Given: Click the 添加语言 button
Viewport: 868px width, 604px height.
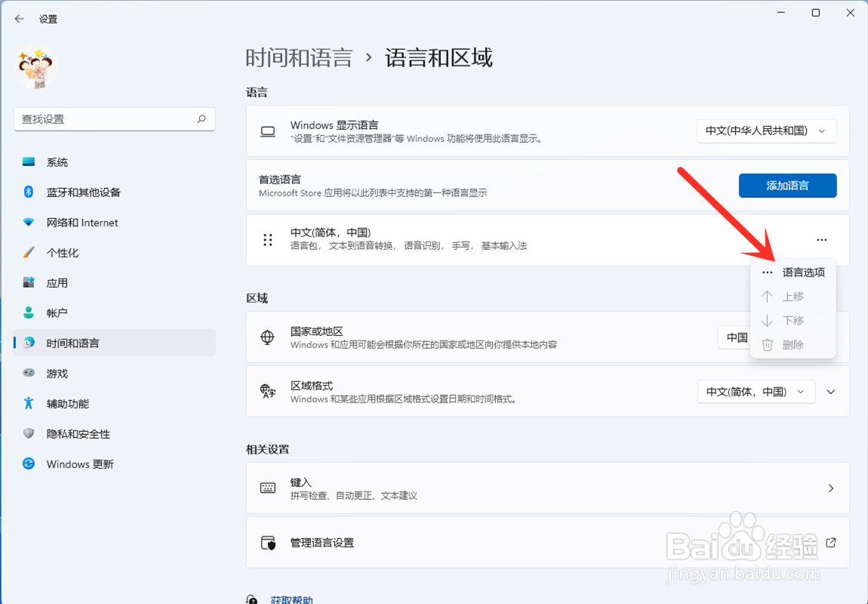Looking at the screenshot, I should (x=787, y=186).
